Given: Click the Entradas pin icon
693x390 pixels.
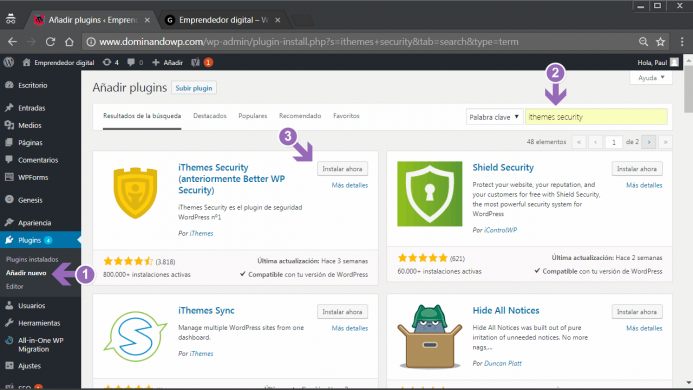Looking at the screenshot, I should (9, 107).
